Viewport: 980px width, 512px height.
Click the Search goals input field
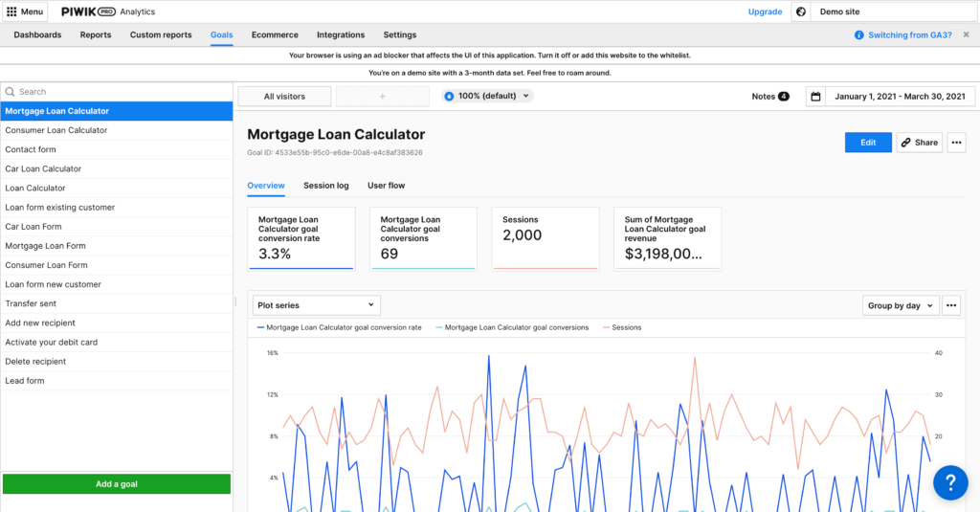[x=120, y=92]
